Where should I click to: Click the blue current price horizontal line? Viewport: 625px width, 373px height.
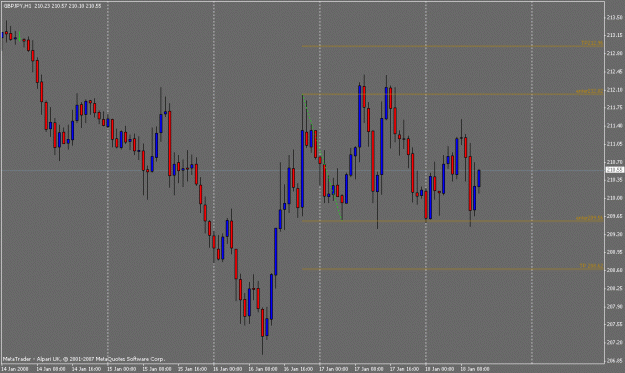(302, 171)
